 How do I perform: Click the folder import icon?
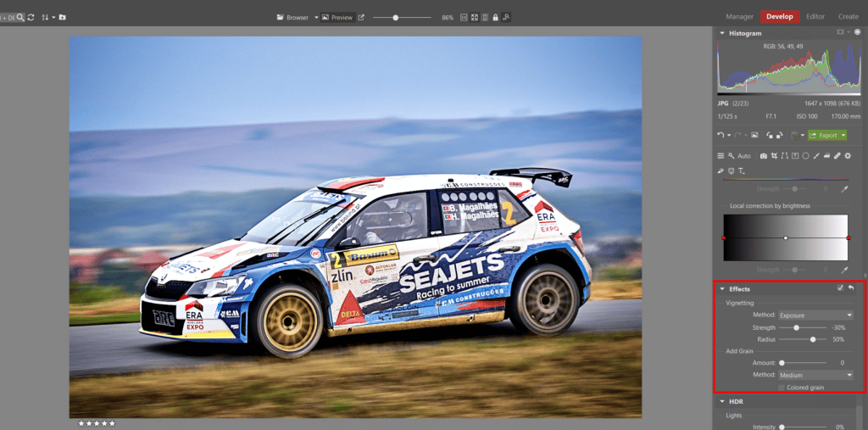click(62, 17)
